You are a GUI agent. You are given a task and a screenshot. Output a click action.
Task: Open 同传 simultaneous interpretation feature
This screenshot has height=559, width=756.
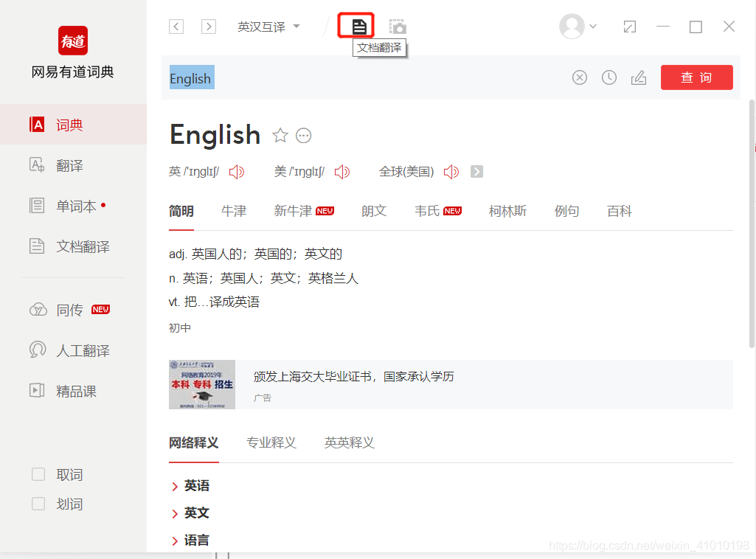click(x=69, y=310)
